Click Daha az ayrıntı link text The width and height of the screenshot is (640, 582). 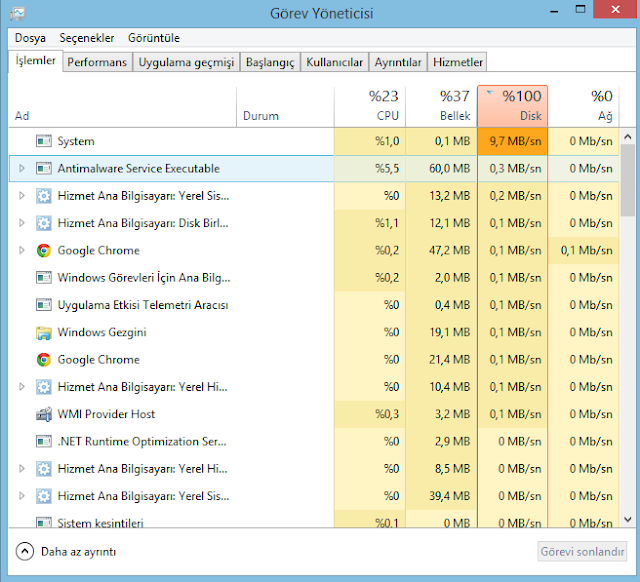[79, 552]
